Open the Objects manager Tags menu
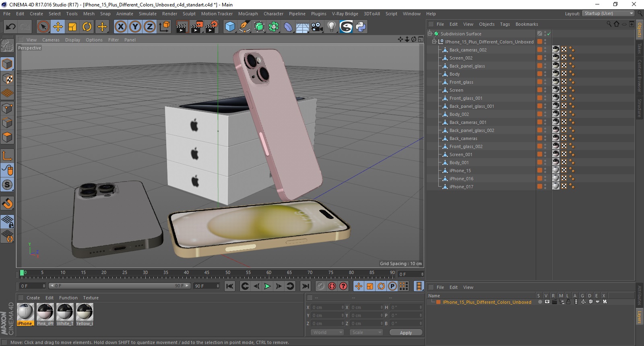The image size is (644, 346). (x=505, y=24)
